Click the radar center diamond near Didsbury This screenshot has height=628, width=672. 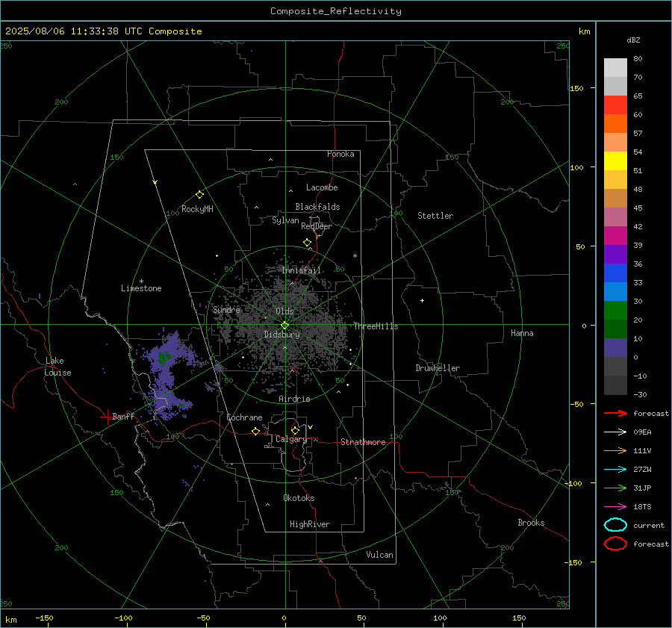285,326
